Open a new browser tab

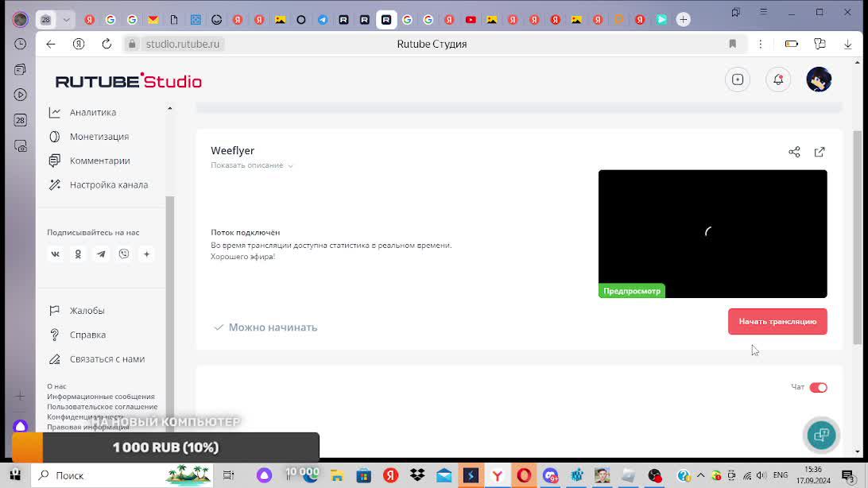pyautogui.click(x=683, y=20)
